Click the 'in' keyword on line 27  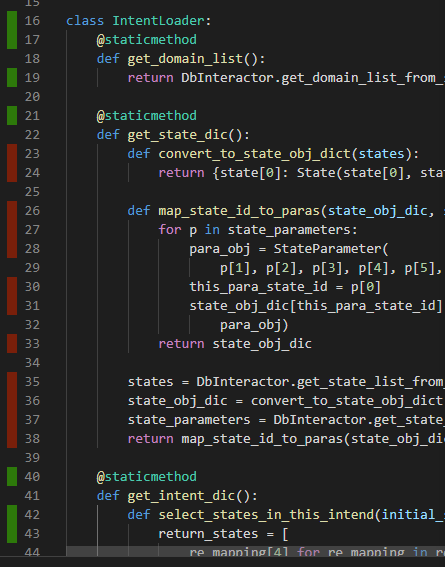tap(212, 230)
